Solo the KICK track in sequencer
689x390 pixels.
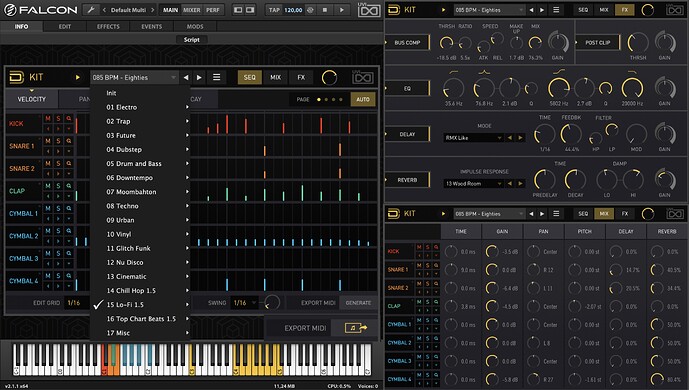pyautogui.click(x=58, y=119)
